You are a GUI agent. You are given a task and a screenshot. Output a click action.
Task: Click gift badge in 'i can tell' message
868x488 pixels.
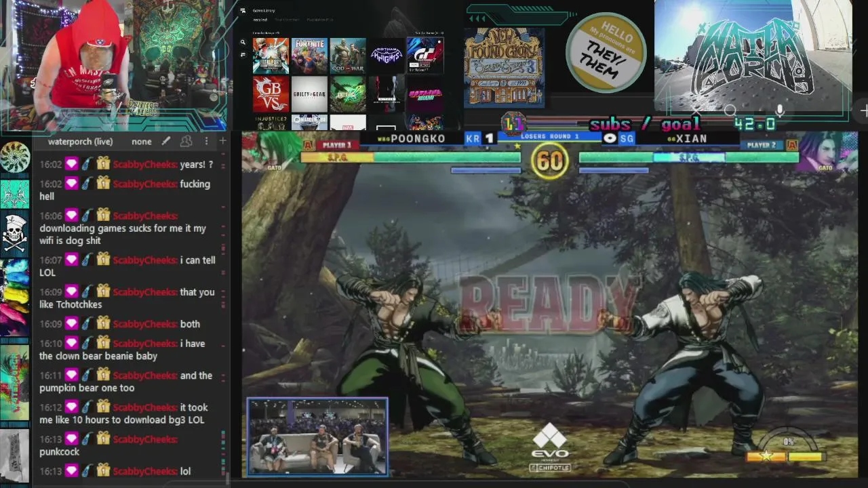coord(102,260)
